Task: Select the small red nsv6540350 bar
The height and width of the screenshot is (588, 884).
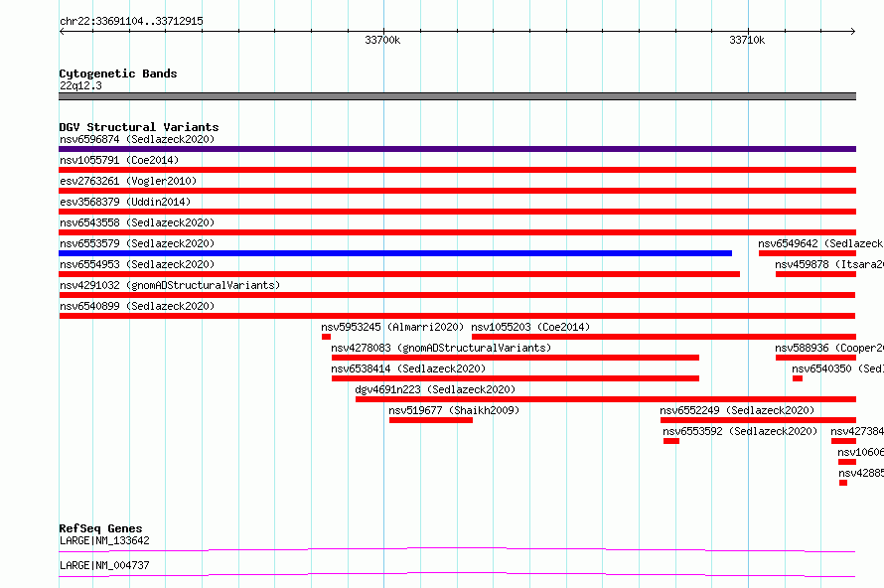Action: pyautogui.click(x=798, y=378)
